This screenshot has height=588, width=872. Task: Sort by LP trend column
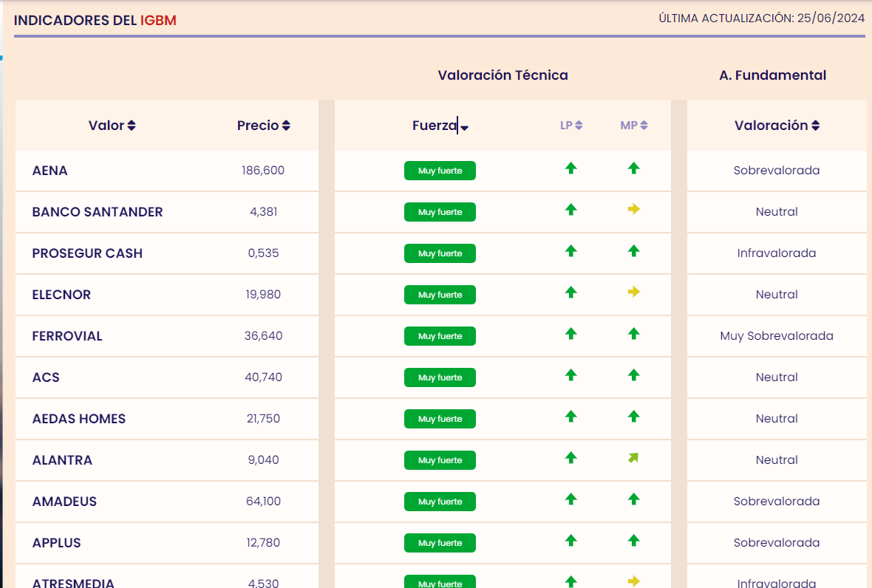tap(571, 126)
